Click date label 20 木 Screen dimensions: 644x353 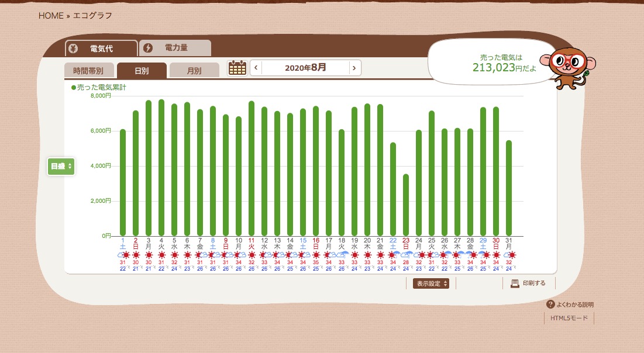(x=367, y=243)
